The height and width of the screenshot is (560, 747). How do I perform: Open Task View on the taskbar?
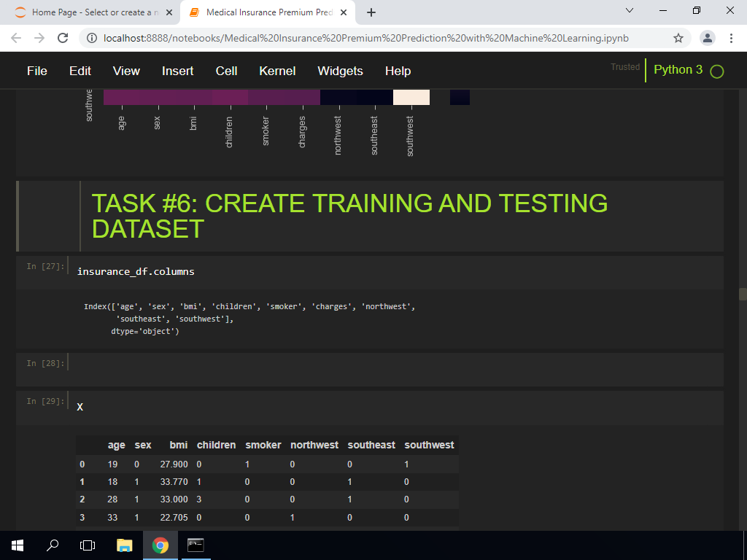(x=88, y=545)
